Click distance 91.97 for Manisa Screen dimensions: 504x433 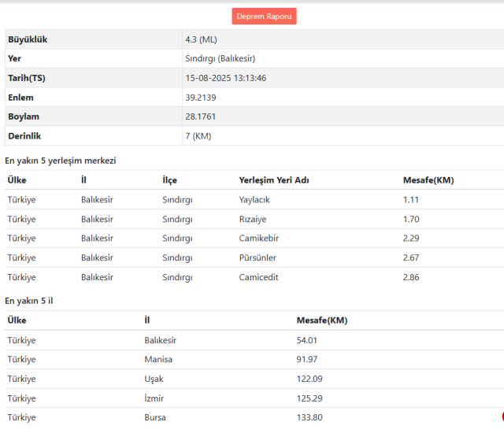tap(306, 360)
